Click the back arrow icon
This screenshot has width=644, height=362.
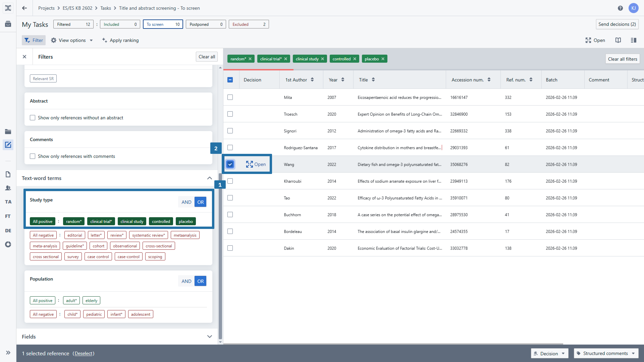[x=24, y=8]
